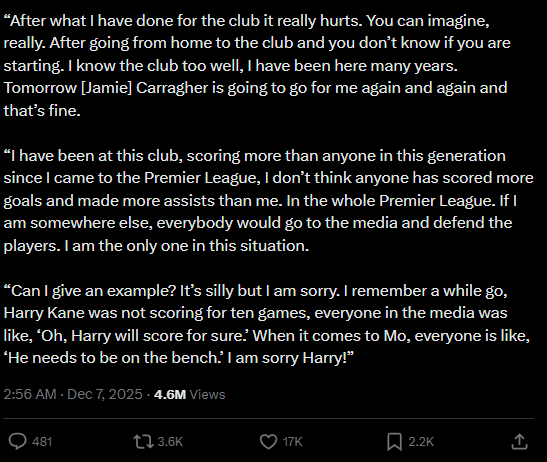Click the 3.6K reposts count
This screenshot has width=547, height=462.
click(x=170, y=442)
